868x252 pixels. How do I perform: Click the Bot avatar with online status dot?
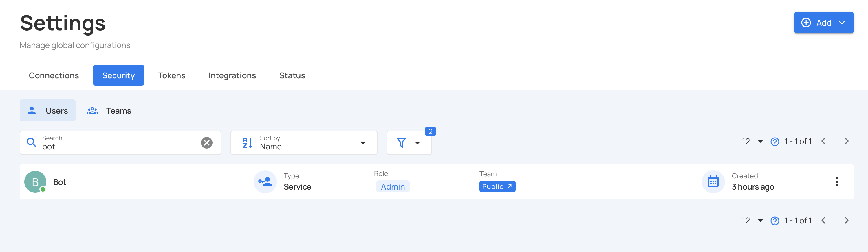point(35,182)
